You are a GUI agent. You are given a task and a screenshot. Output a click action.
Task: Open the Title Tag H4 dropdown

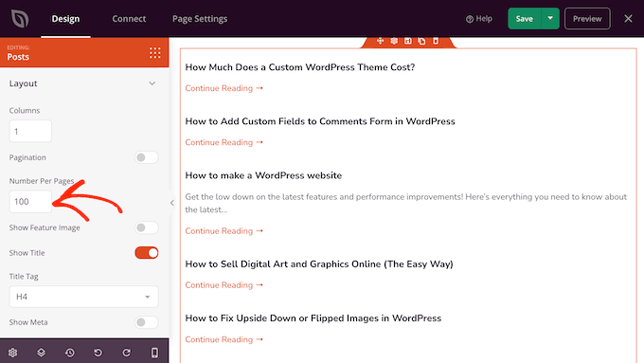point(83,297)
